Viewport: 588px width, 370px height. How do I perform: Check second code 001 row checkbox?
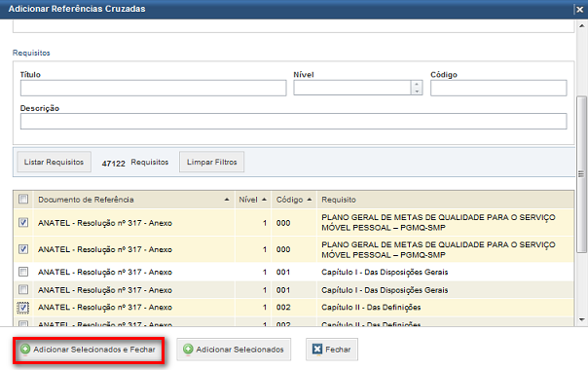[x=23, y=290]
